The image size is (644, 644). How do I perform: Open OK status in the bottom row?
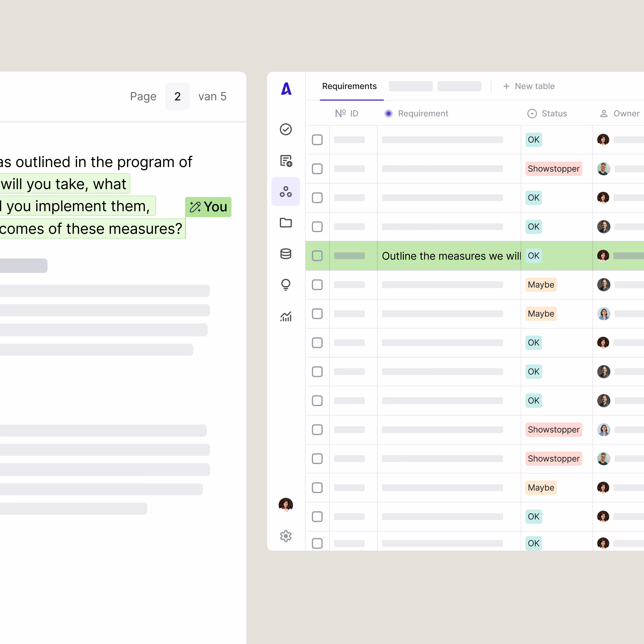point(534,543)
